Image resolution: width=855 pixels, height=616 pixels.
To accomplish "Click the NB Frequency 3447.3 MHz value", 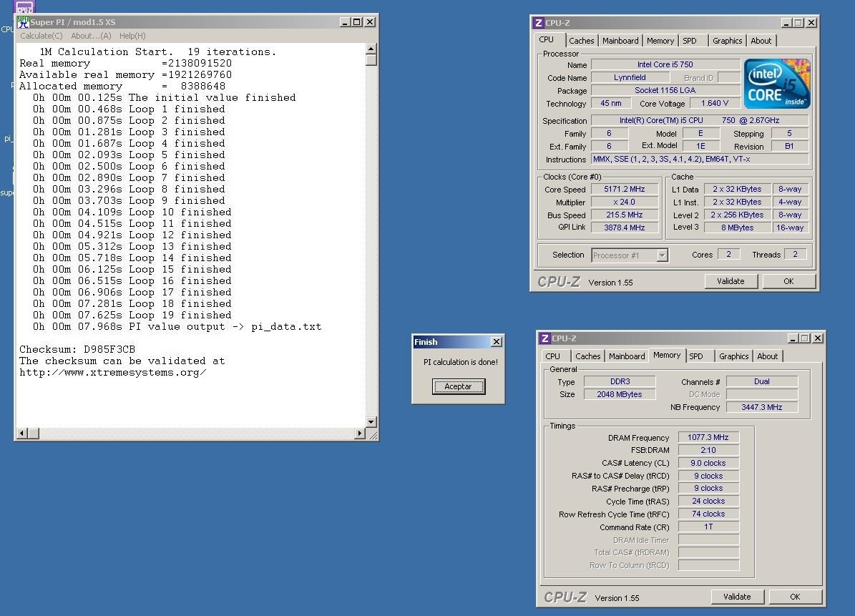I will (762, 407).
